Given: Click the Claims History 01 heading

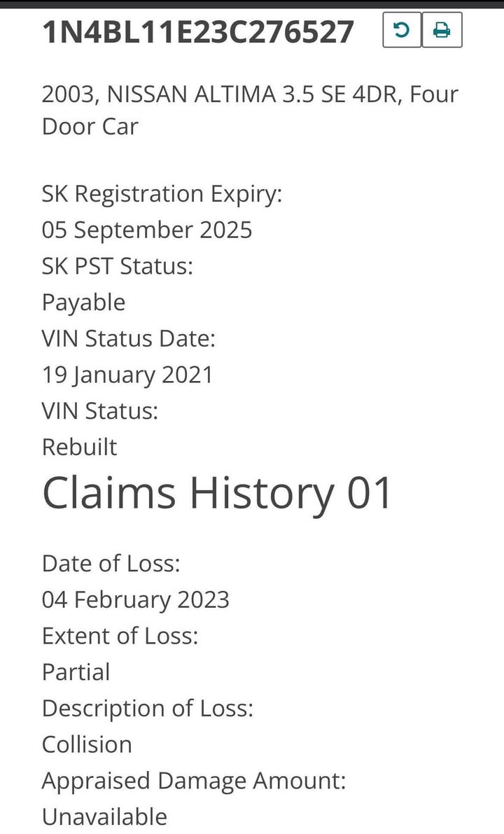Looking at the screenshot, I should pyautogui.click(x=217, y=494).
